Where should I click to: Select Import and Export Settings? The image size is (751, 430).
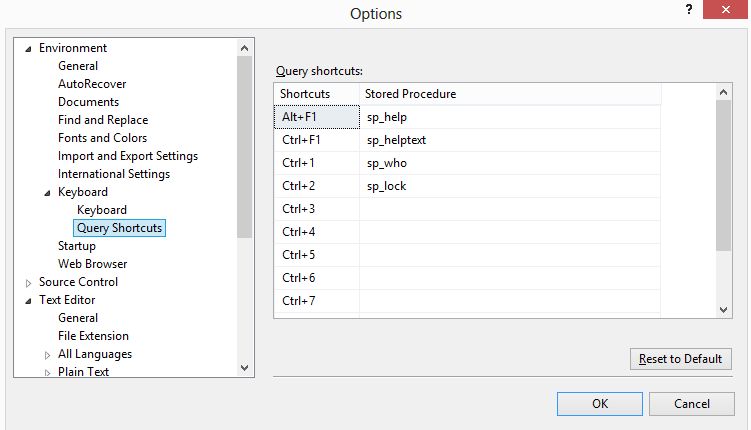click(128, 156)
